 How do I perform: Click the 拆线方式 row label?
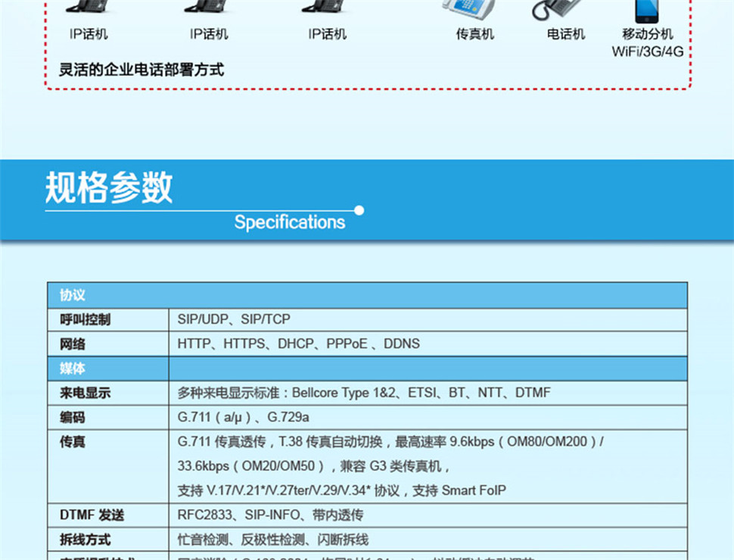[x=85, y=540]
